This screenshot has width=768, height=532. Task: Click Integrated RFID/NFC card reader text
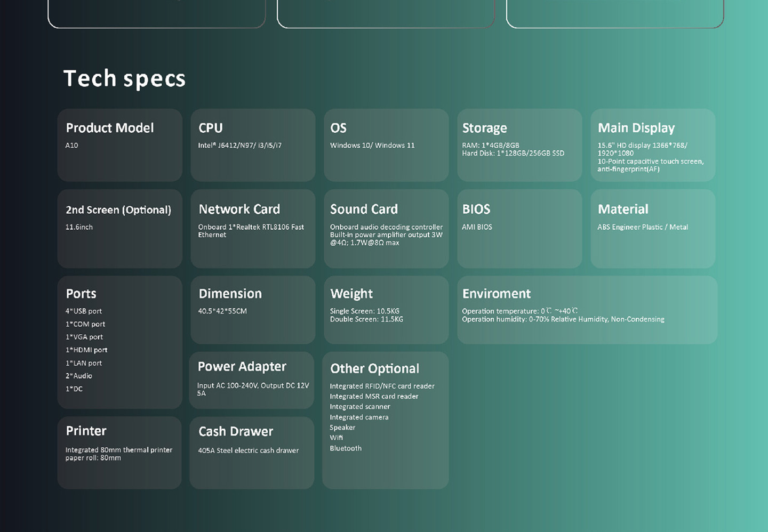pyautogui.click(x=382, y=386)
